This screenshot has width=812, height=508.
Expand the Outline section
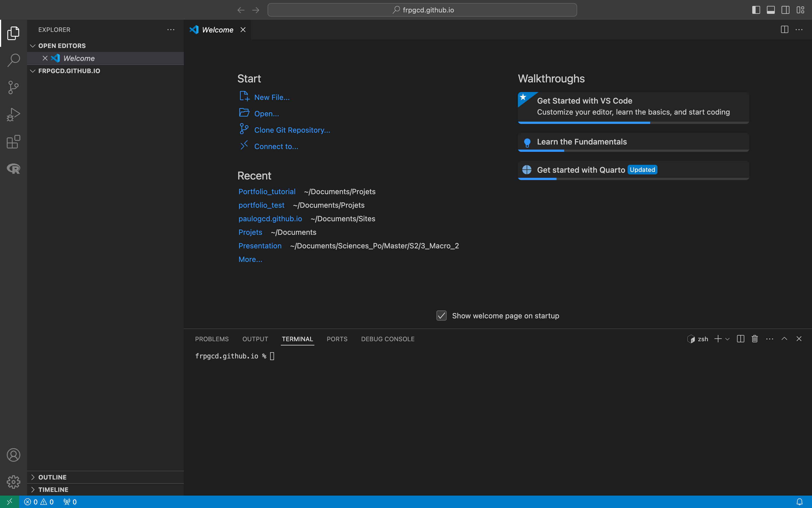coord(105,477)
